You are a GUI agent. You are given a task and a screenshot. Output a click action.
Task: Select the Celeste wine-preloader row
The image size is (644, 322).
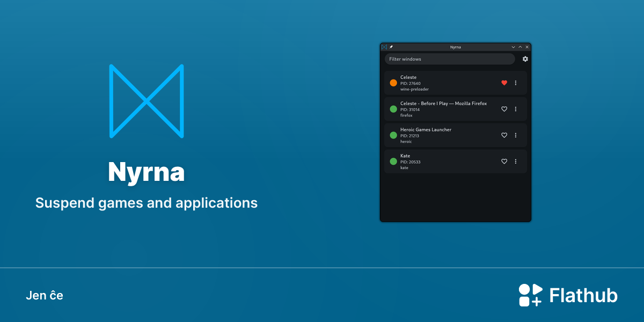(456, 83)
